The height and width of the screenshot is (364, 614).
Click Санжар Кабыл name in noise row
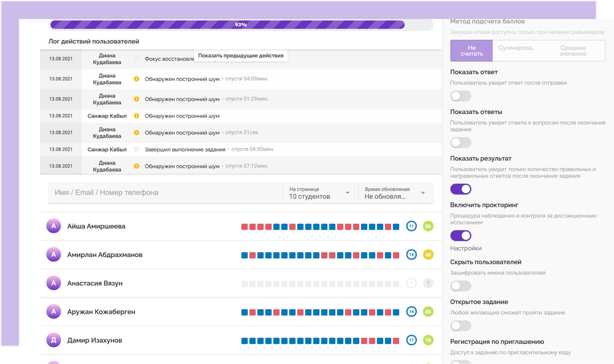coord(107,116)
